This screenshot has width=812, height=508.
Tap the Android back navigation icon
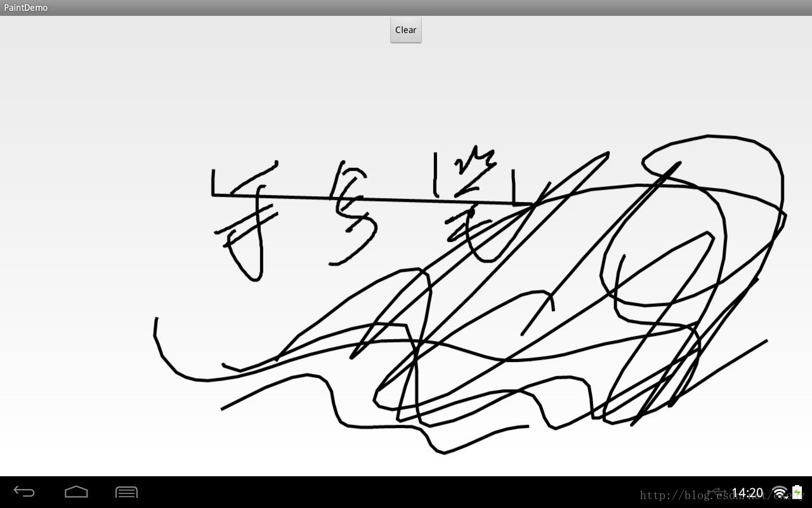coord(24,491)
